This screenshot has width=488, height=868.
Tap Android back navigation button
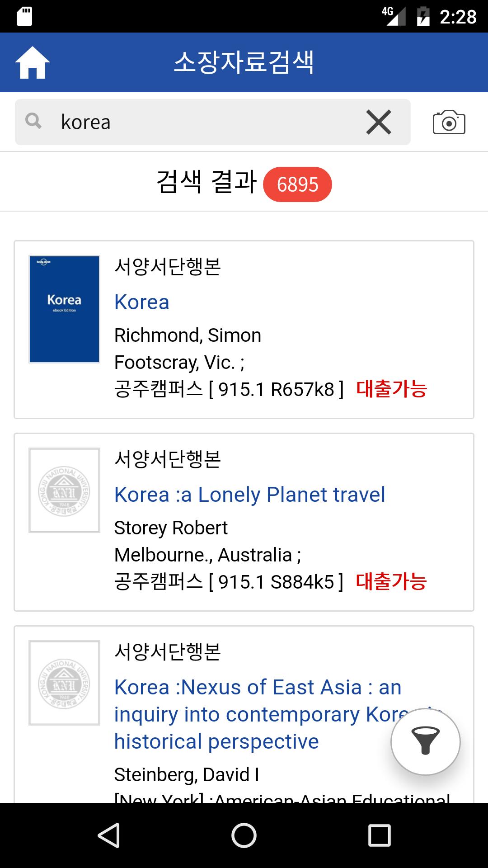click(109, 835)
